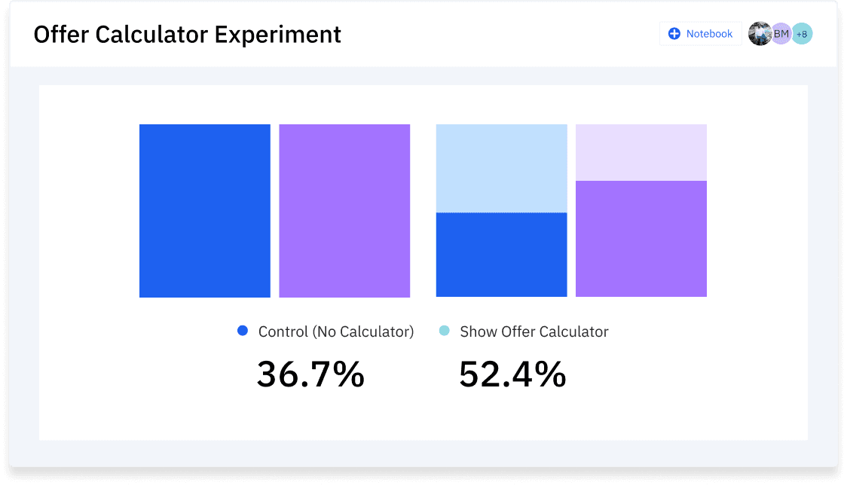Select the full-height solid purple bar
The width and height of the screenshot is (847, 504).
tap(344, 211)
